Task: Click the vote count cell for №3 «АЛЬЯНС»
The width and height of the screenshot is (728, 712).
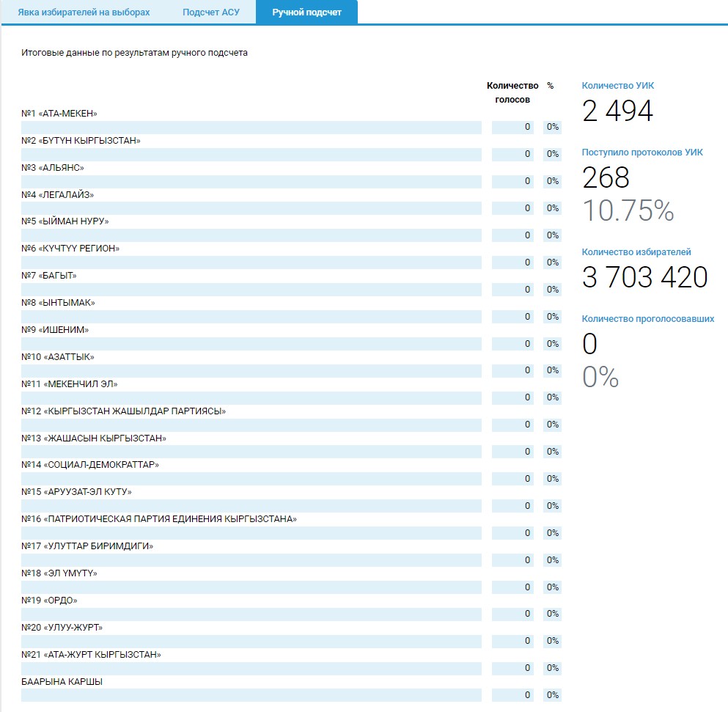Action: tap(512, 181)
